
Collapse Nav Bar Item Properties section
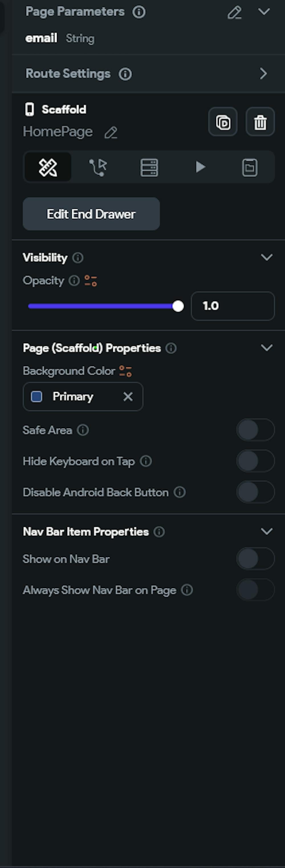pos(266,531)
